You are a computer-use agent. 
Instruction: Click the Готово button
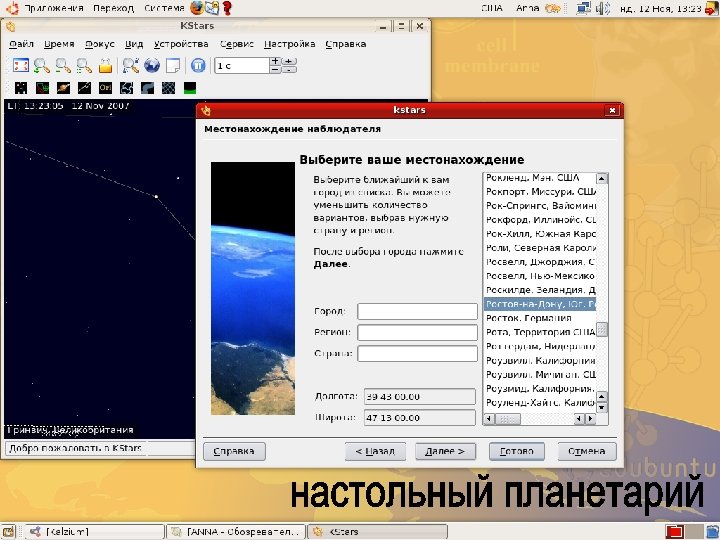(517, 451)
